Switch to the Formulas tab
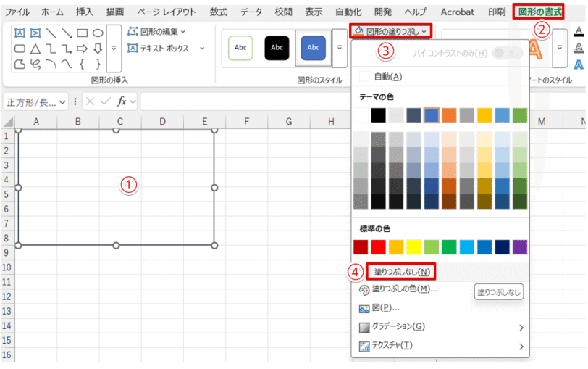The width and height of the screenshot is (588, 369). point(218,12)
